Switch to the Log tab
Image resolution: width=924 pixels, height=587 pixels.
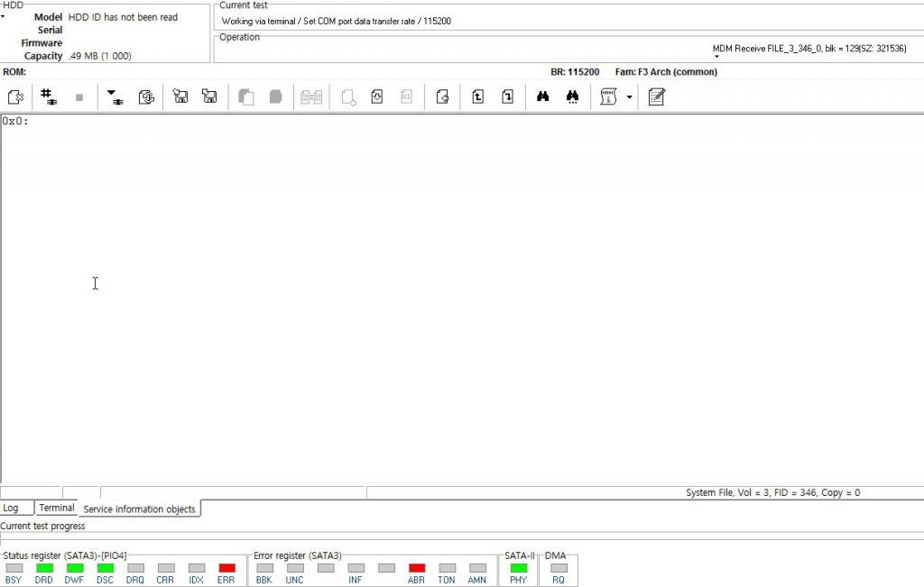click(x=11, y=508)
